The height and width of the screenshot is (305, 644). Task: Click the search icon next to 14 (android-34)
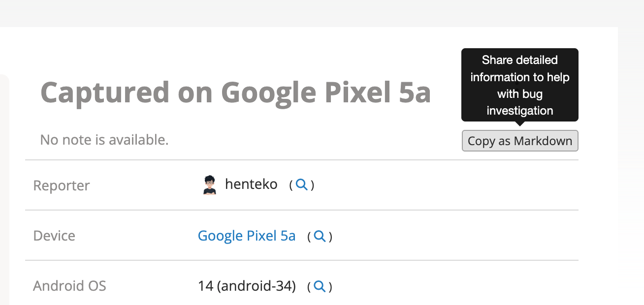coord(320,286)
